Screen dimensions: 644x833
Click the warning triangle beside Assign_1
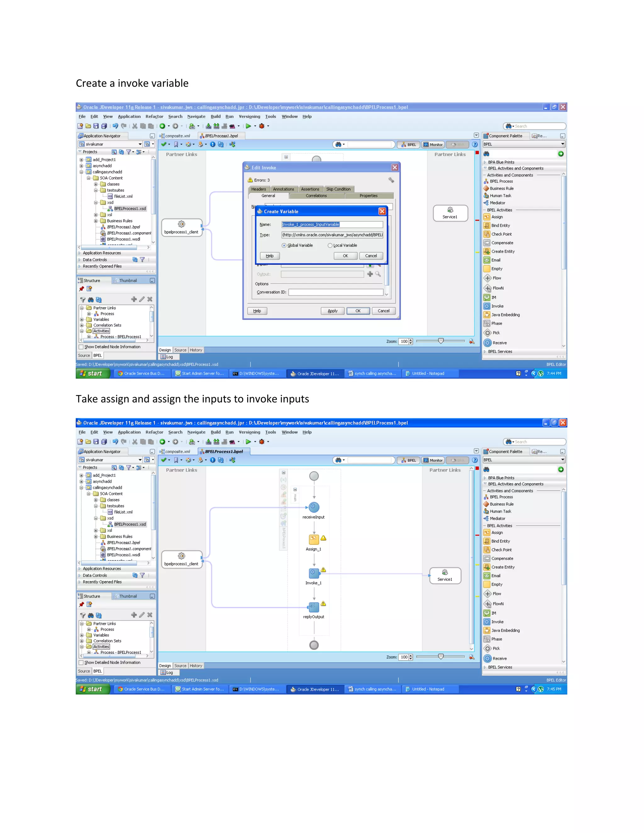[324, 538]
